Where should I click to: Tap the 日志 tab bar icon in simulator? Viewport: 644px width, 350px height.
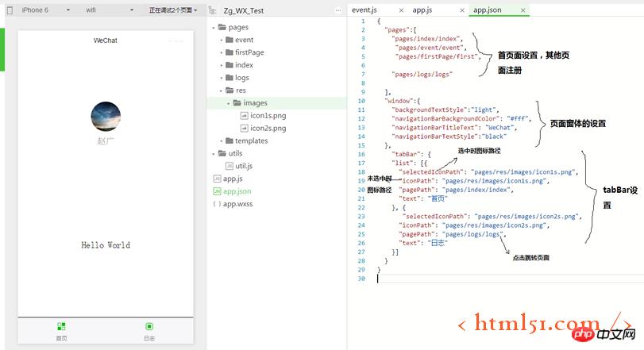click(149, 326)
